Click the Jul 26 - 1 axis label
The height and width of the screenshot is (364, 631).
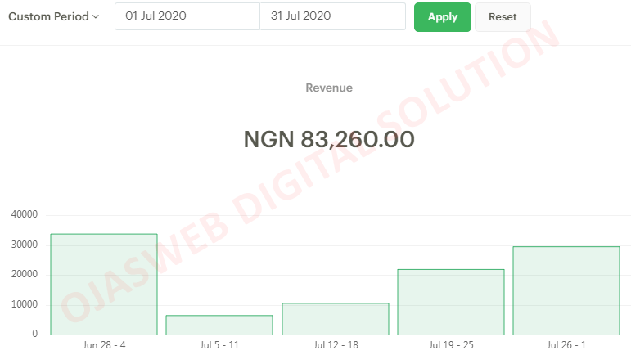pyautogui.click(x=566, y=345)
